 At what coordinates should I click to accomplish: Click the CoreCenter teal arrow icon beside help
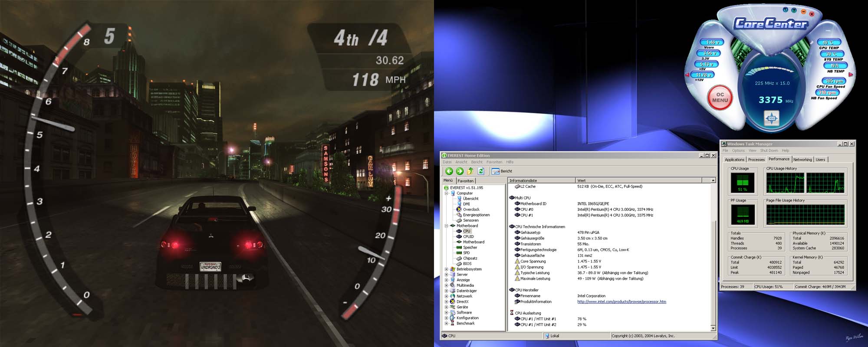785,10
